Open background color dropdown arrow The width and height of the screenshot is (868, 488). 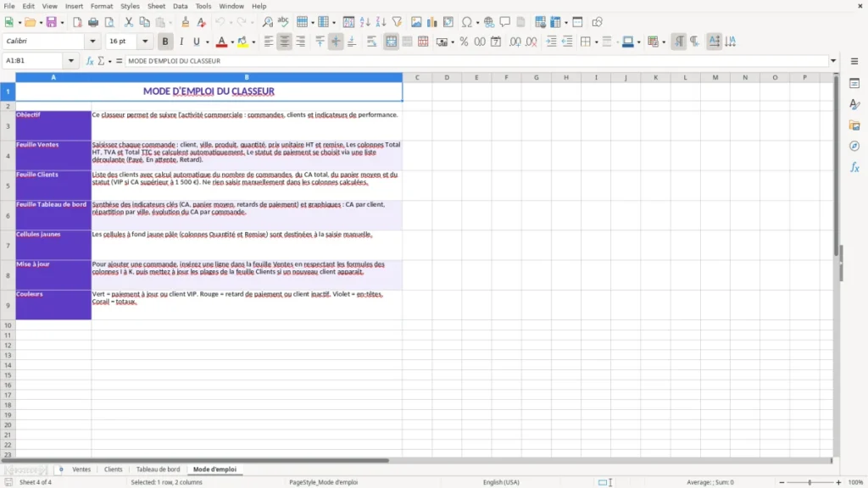tap(253, 42)
